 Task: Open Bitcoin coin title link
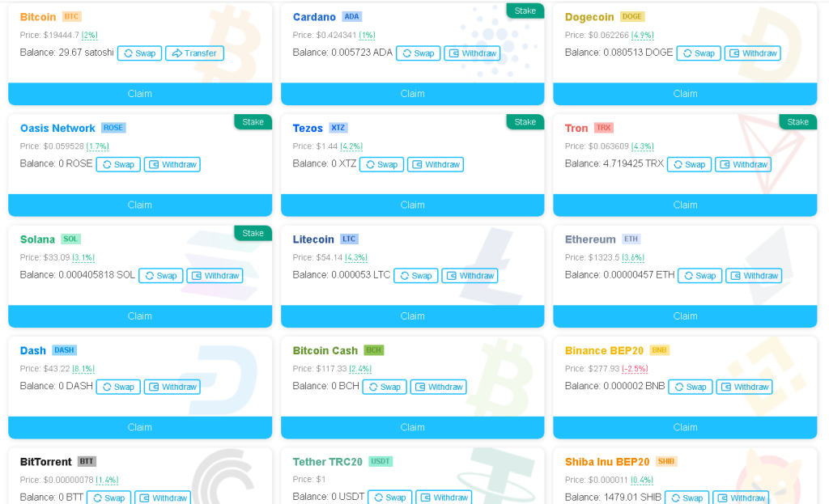38,17
